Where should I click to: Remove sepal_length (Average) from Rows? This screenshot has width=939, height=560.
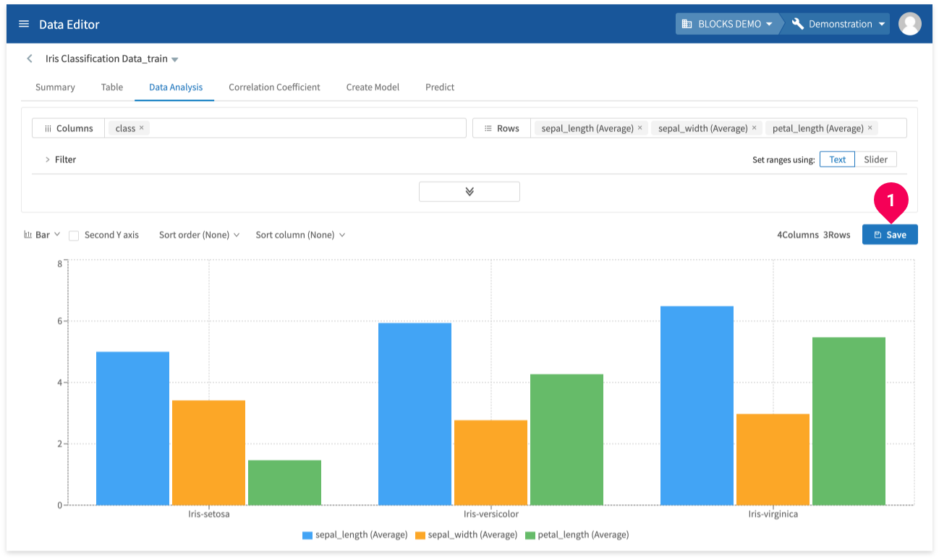pyautogui.click(x=640, y=128)
